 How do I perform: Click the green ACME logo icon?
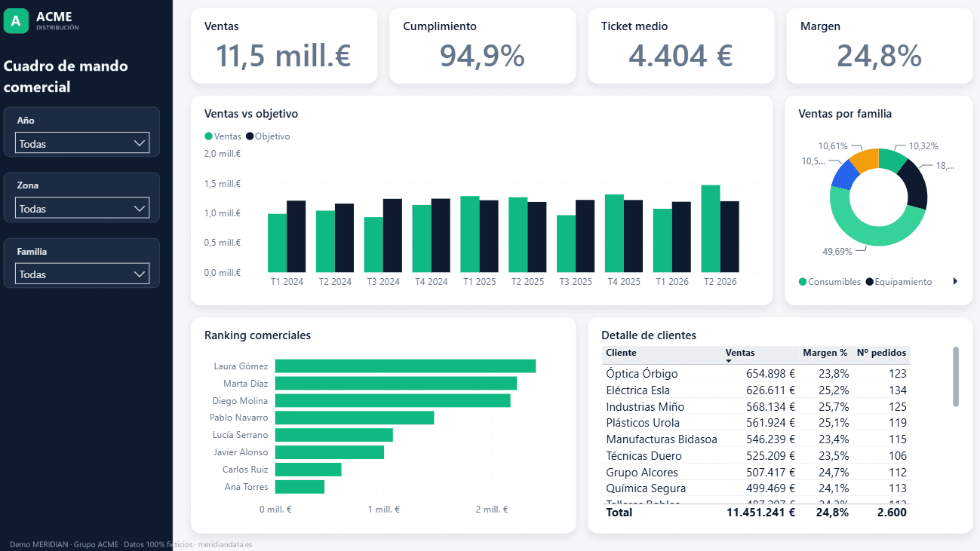(17, 20)
